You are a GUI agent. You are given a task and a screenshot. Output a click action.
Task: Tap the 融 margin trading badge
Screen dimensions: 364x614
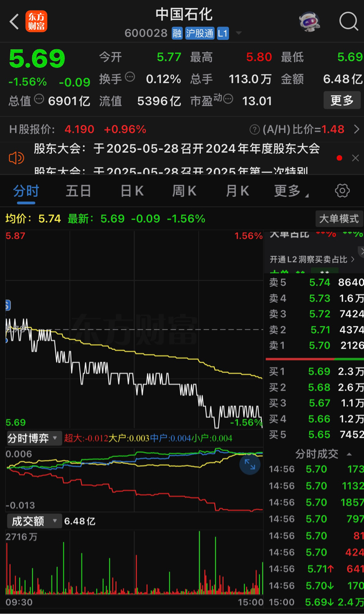click(x=177, y=33)
